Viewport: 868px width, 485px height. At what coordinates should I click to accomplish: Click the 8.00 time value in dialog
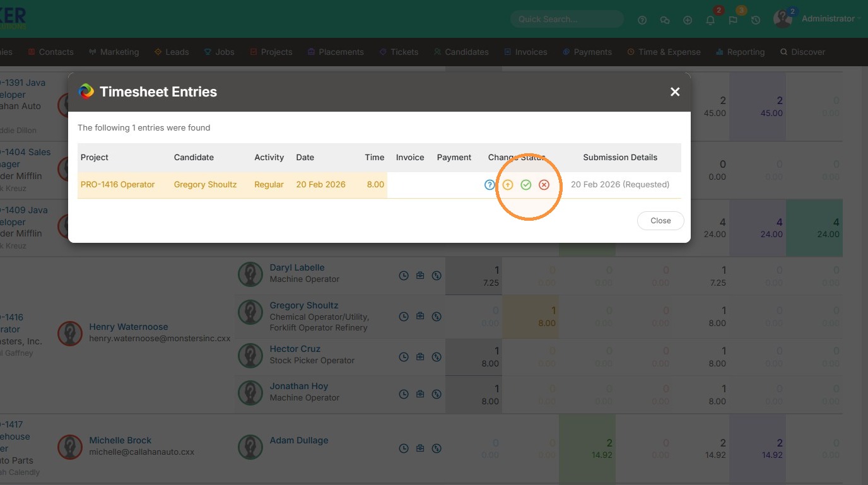375,185
